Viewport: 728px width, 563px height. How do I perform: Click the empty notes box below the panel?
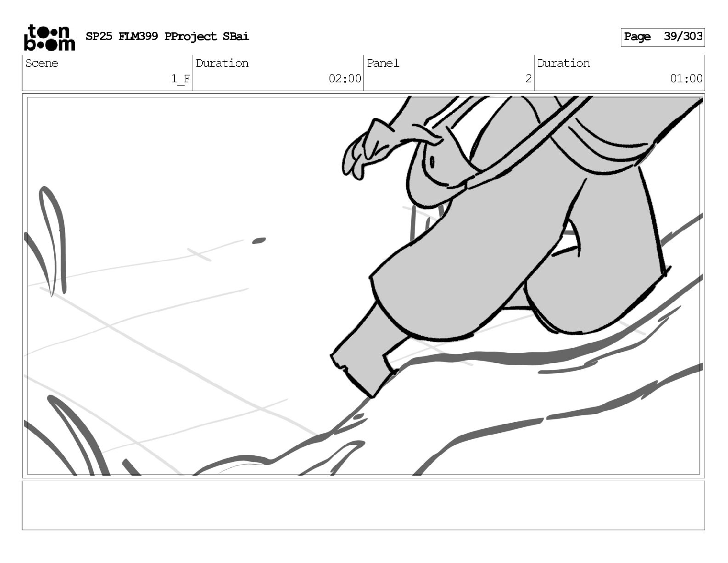tap(363, 505)
